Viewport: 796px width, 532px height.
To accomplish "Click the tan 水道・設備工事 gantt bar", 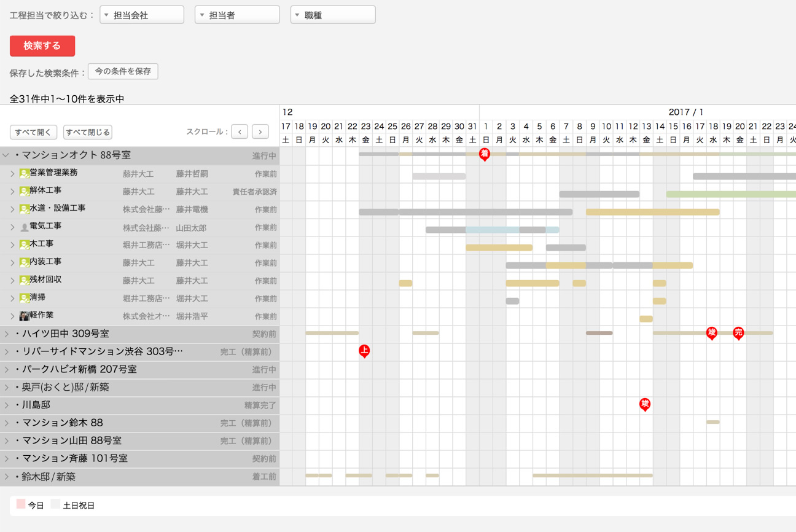I will tap(652, 212).
